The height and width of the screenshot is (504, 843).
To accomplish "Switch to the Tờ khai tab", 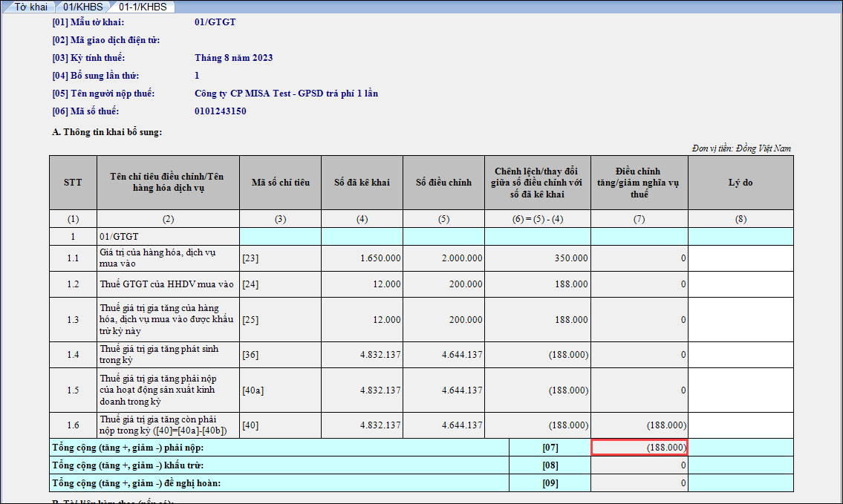I will tap(31, 7).
